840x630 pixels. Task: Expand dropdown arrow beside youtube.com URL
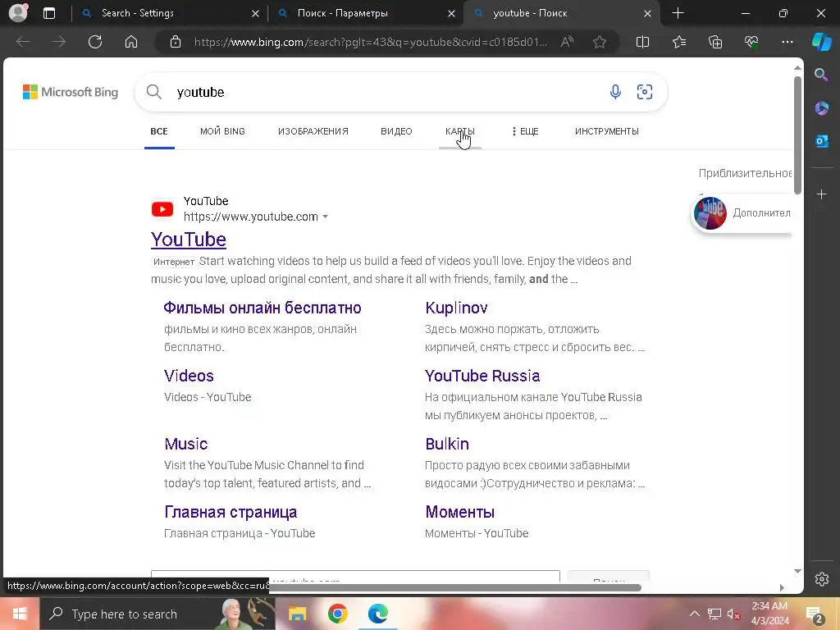point(325,217)
